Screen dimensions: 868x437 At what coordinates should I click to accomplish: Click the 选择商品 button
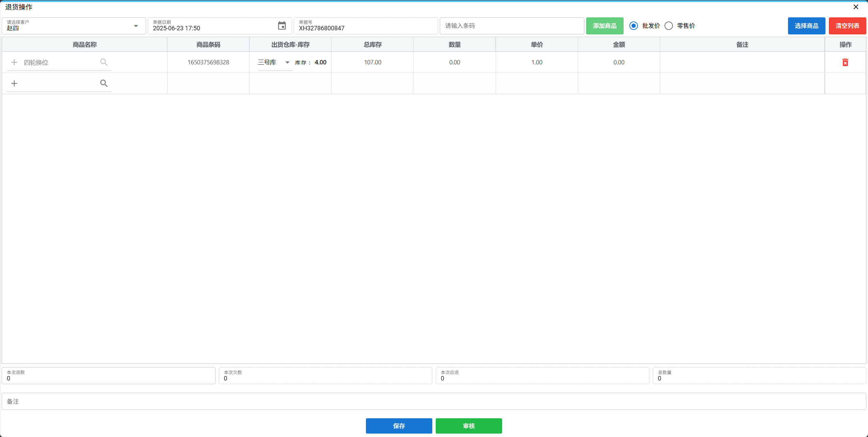(806, 26)
